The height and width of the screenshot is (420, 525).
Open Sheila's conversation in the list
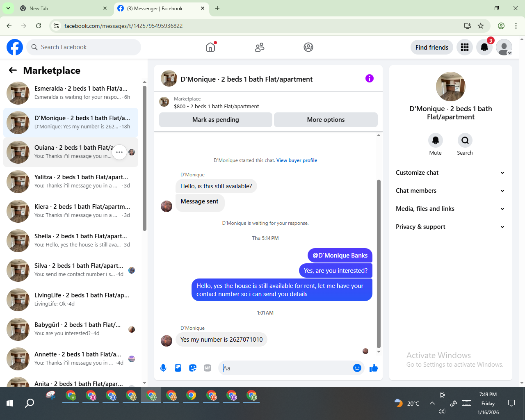[x=71, y=241]
